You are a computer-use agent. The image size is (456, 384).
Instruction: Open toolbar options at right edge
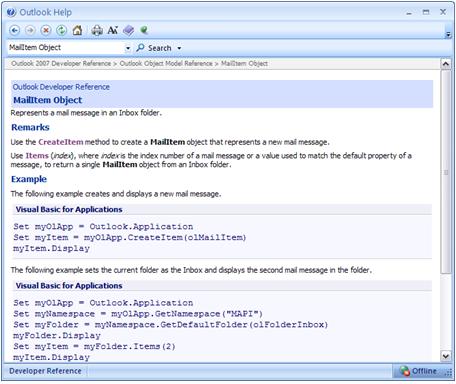click(x=448, y=34)
